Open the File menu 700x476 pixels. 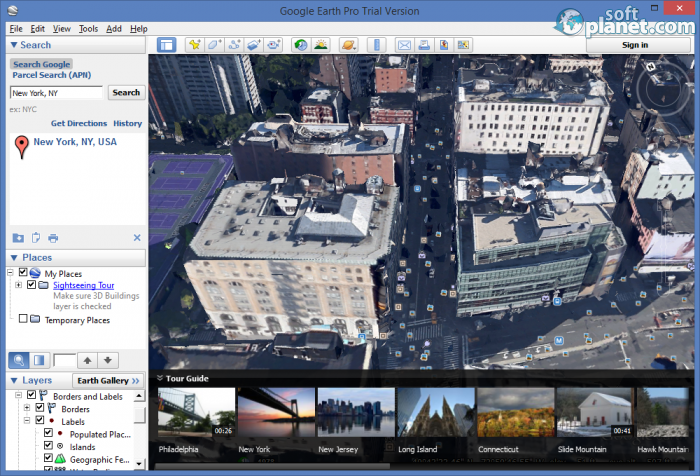click(16, 29)
